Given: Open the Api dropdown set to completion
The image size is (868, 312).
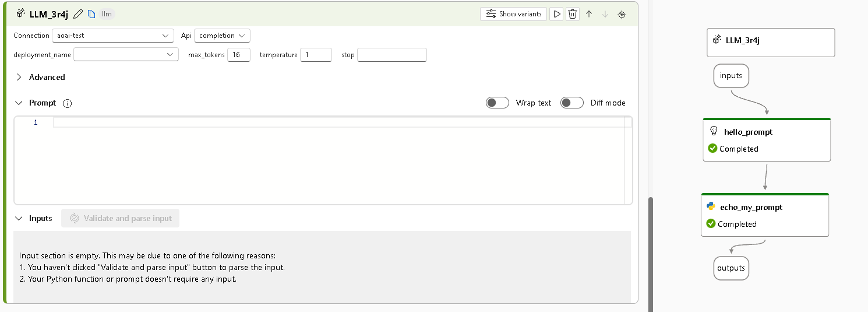Looking at the screenshot, I should click(x=222, y=36).
